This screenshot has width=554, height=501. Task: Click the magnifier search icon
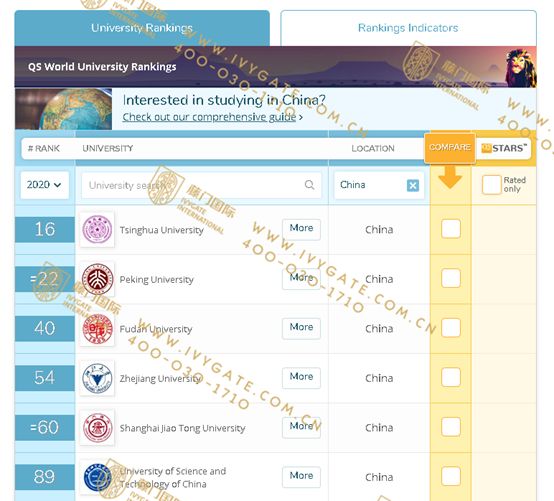pyautogui.click(x=310, y=185)
